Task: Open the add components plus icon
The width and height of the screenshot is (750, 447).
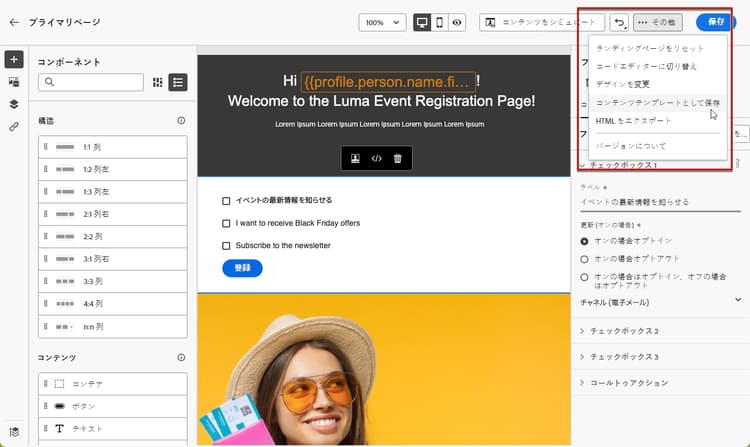Action: tap(14, 59)
